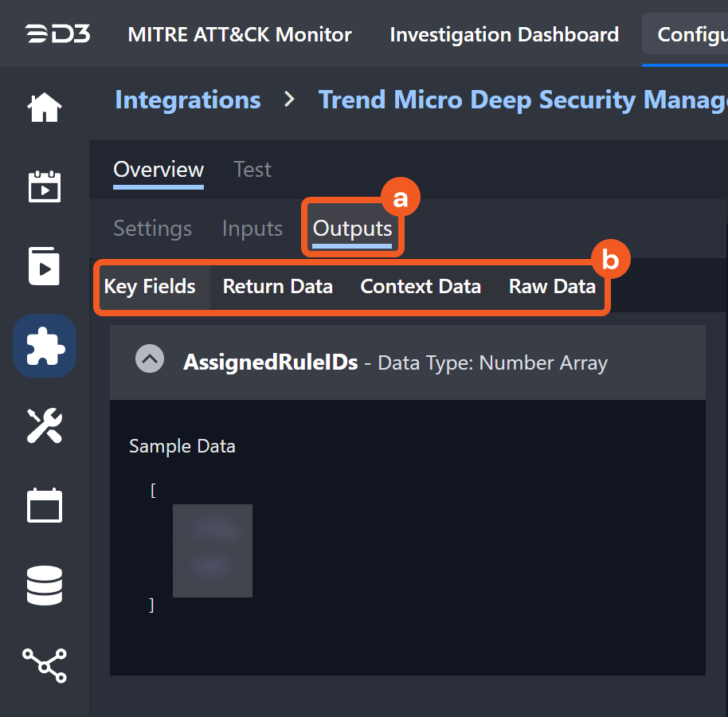
Task: Open the Investigation Dashboard menu
Action: click(x=504, y=34)
